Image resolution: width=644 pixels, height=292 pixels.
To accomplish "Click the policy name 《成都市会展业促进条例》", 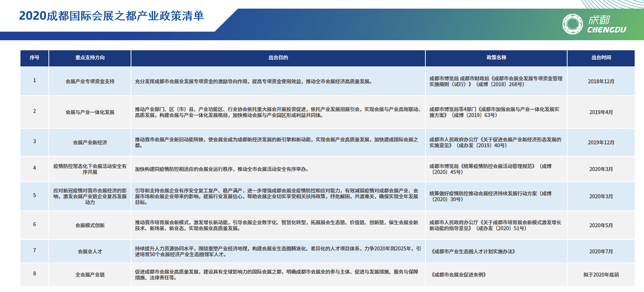I will pyautogui.click(x=458, y=275).
